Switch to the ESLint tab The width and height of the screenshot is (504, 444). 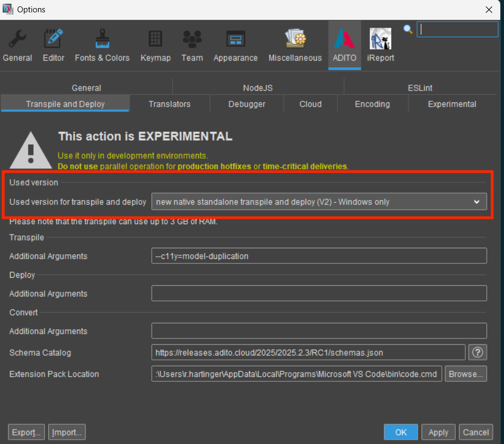click(420, 88)
